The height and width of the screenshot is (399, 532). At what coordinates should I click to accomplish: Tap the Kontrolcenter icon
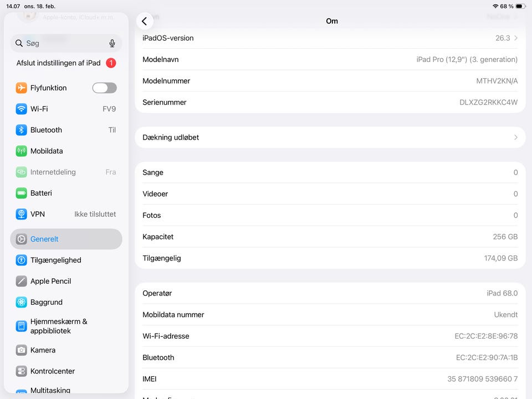[x=22, y=371]
